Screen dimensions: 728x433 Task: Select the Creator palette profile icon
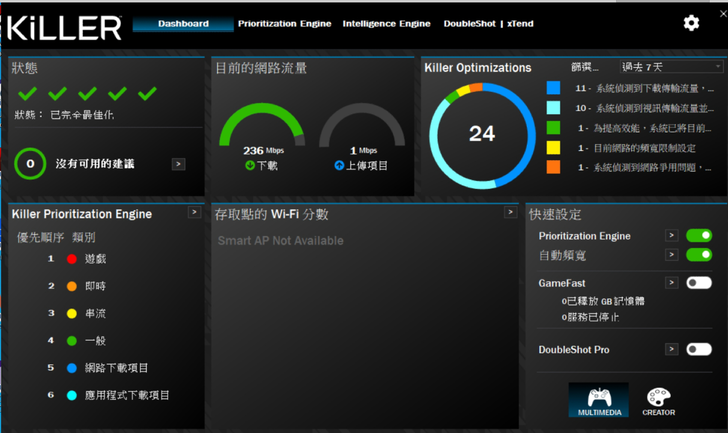pyautogui.click(x=658, y=401)
